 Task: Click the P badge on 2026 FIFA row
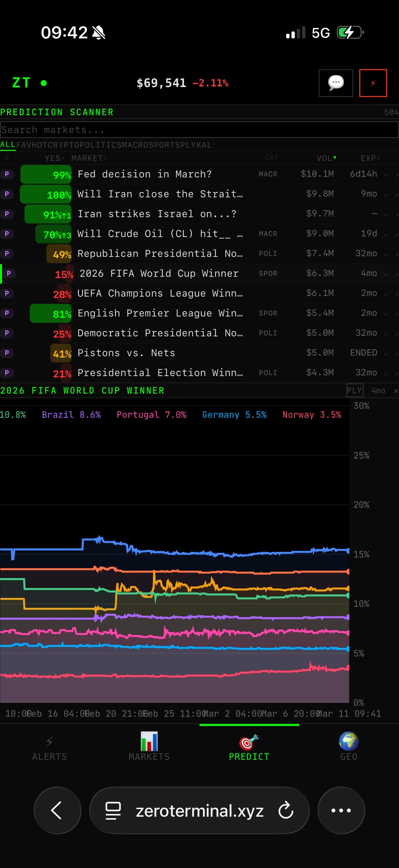coord(9,273)
